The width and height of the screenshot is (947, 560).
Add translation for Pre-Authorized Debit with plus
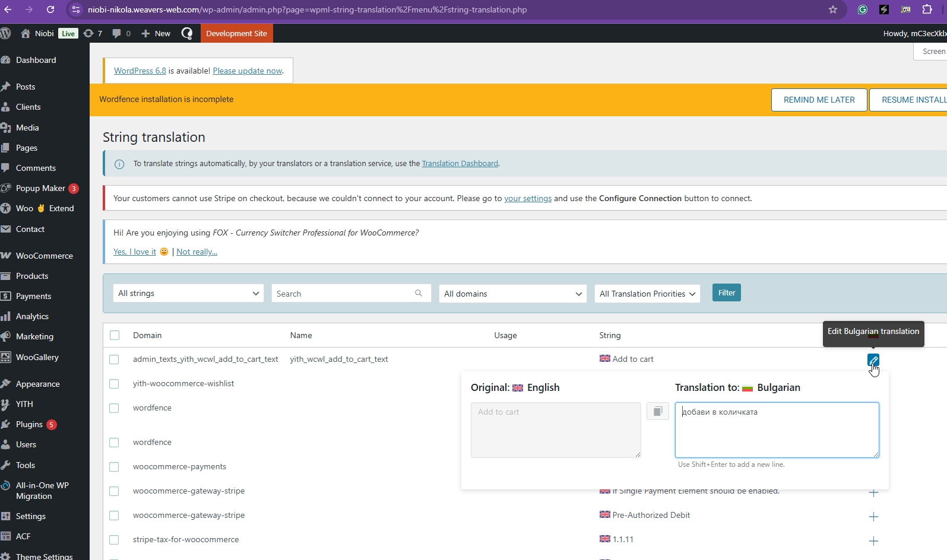point(873,517)
